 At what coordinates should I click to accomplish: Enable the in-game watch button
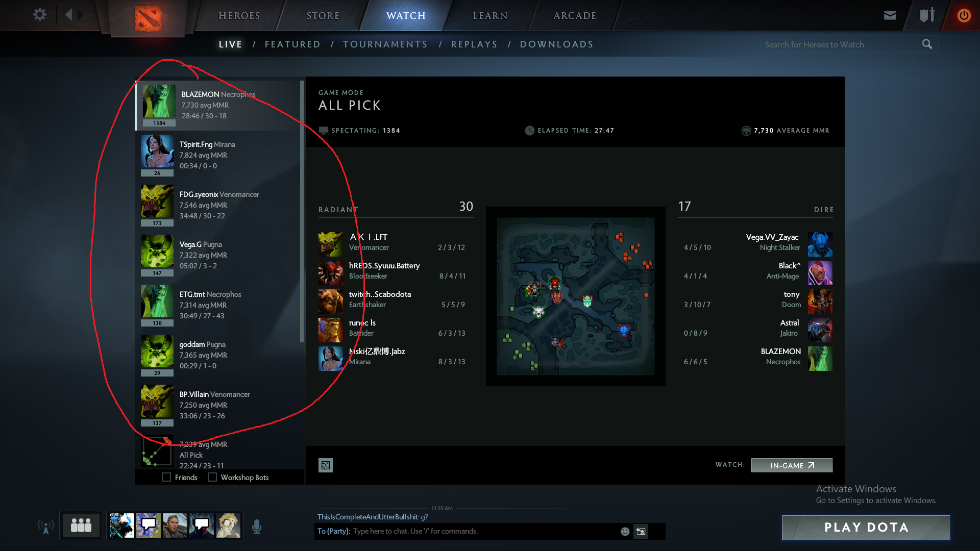point(792,465)
